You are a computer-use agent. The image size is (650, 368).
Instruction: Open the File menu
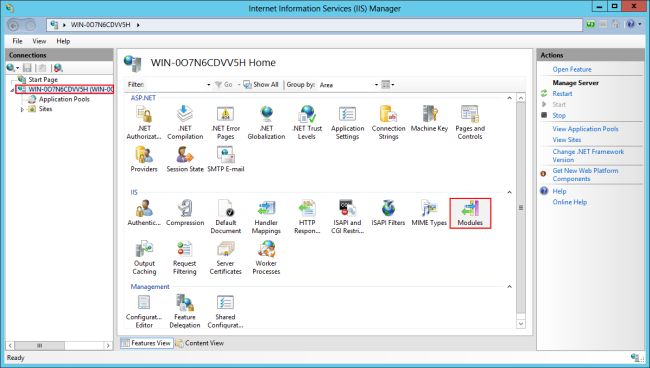coord(17,41)
